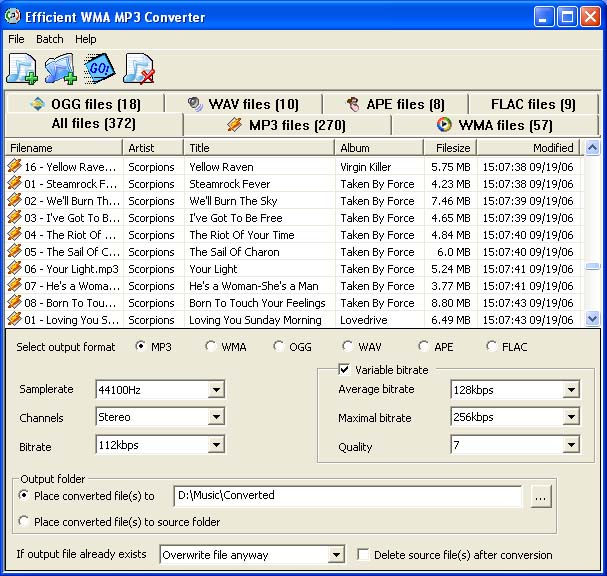Open the Average bitrate dropdown
Viewport: 607px width, 576px height.
click(x=571, y=389)
